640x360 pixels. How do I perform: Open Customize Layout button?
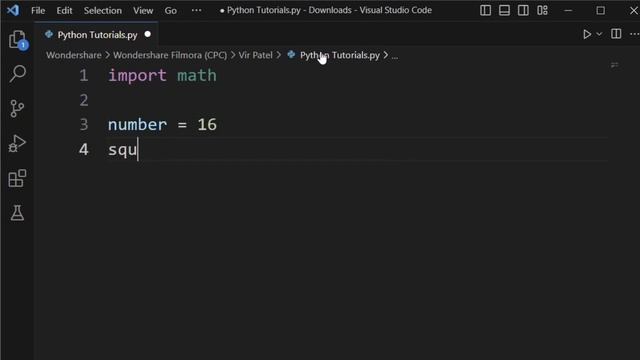pyautogui.click(x=542, y=10)
